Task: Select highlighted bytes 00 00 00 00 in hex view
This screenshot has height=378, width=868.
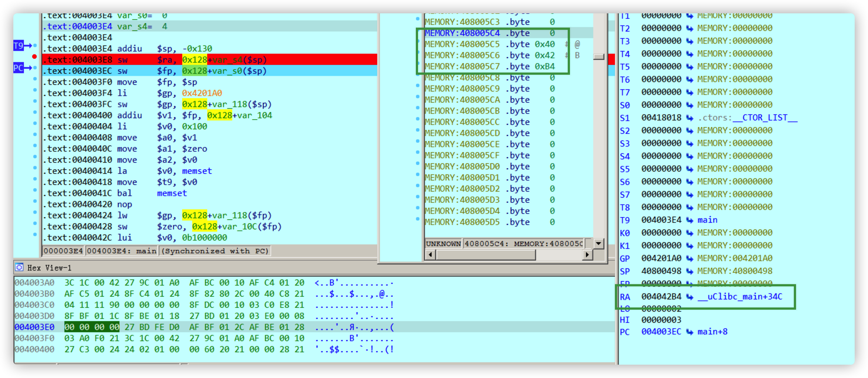Action: click(92, 327)
